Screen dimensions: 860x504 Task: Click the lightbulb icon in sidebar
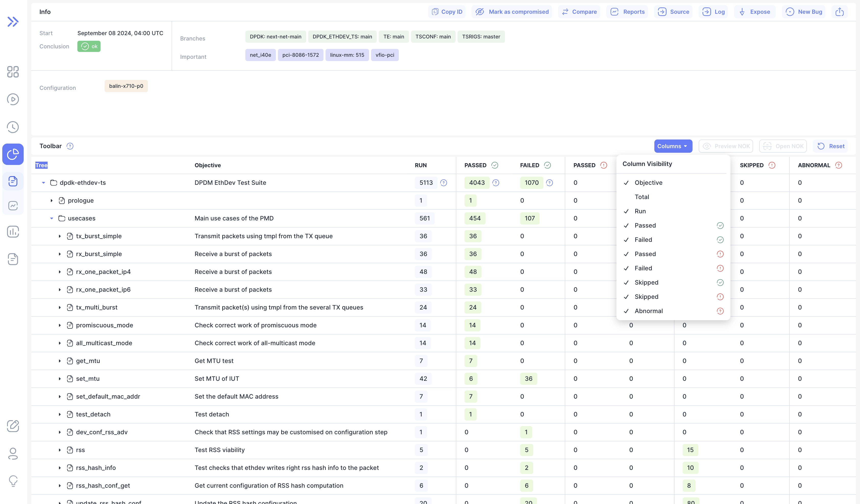click(x=13, y=481)
